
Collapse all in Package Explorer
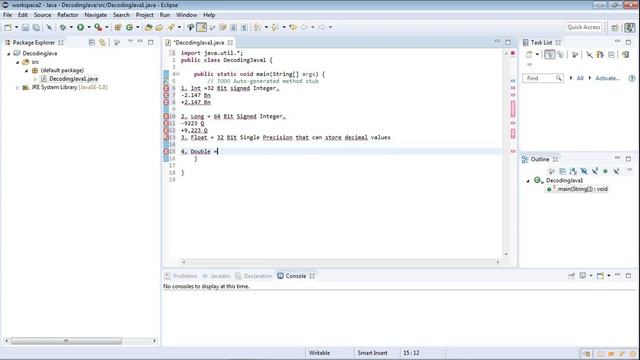(92, 42)
